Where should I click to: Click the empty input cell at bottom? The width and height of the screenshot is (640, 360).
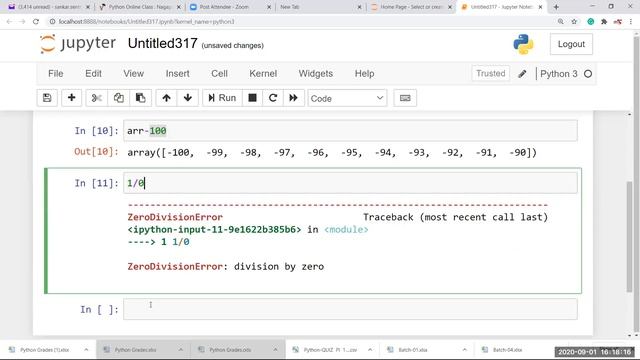[x=350, y=309]
